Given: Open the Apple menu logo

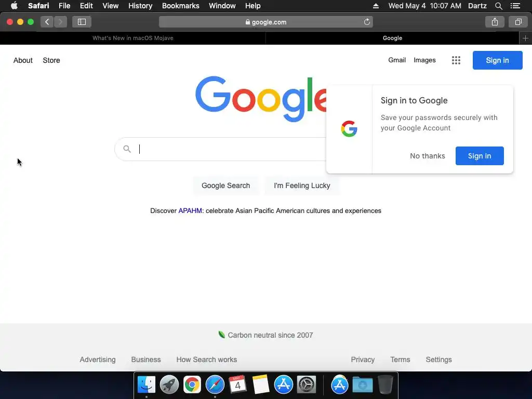Looking at the screenshot, I should pyautogui.click(x=14, y=6).
